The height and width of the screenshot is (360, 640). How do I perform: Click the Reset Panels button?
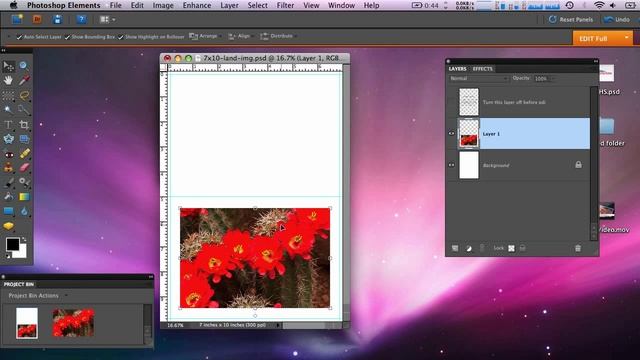pyautogui.click(x=571, y=19)
